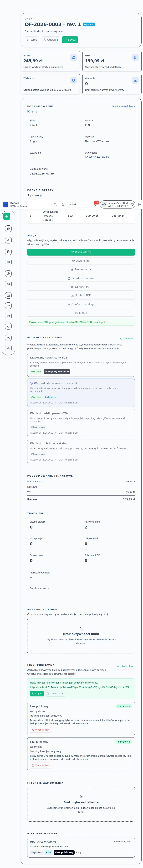Click the Klonuj action

pos(81,313)
